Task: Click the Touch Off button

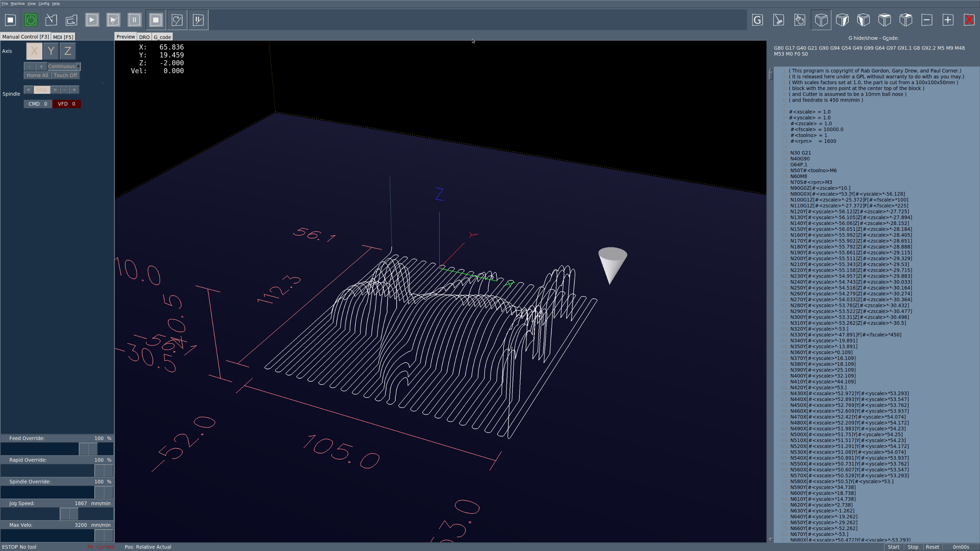Action: tap(66, 75)
